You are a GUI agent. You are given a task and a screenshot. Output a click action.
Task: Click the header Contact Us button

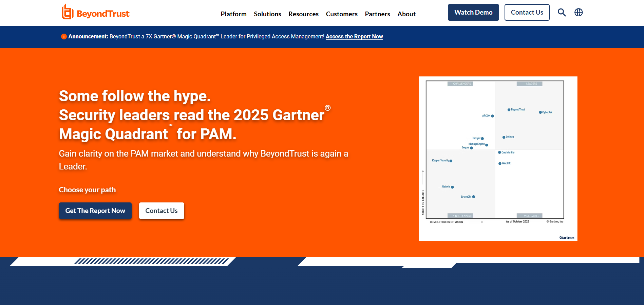point(527,13)
